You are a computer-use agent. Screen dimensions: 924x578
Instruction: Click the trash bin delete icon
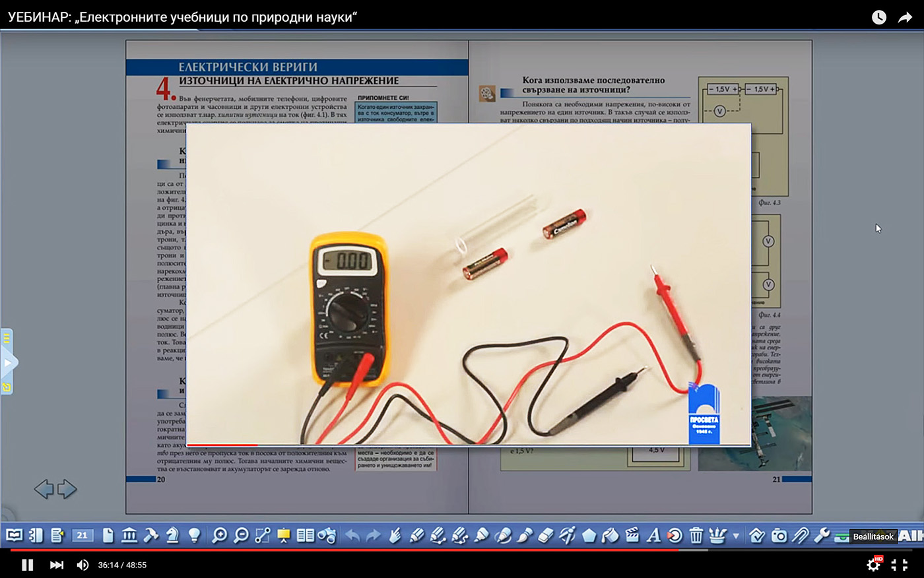click(x=696, y=536)
